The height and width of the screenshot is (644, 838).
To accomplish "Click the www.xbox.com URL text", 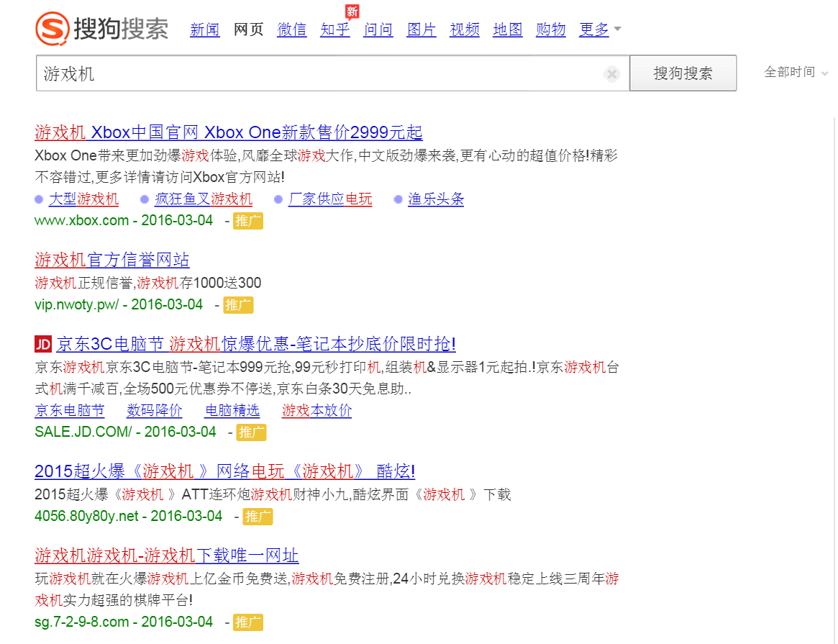I will (82, 220).
